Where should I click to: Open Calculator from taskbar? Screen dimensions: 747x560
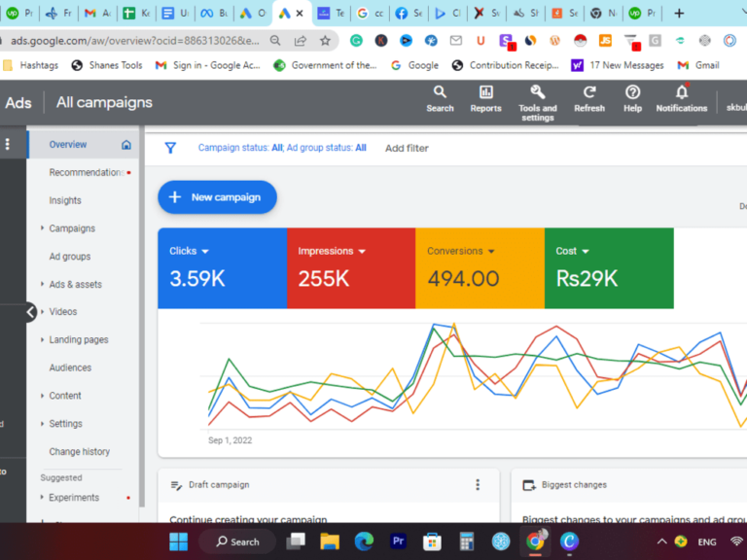[467, 542]
